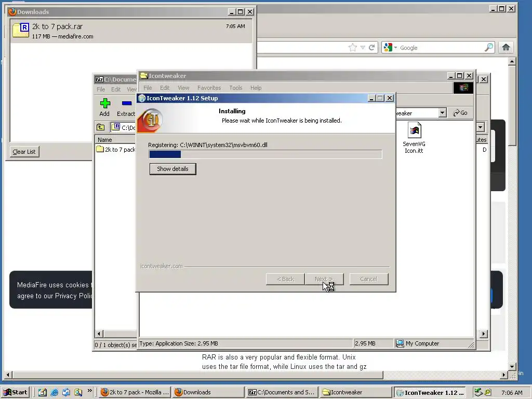
Task: Click the Firefox scroll up arrow
Action: click(x=512, y=61)
